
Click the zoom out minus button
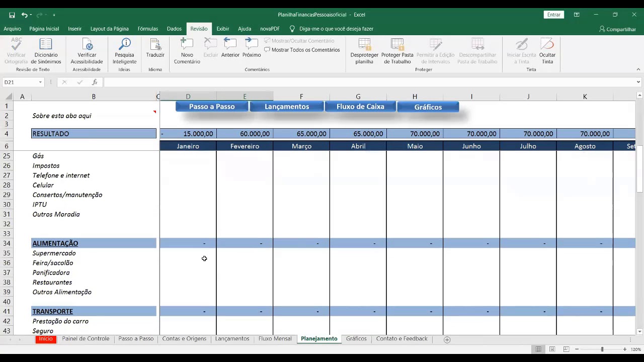[x=577, y=349]
